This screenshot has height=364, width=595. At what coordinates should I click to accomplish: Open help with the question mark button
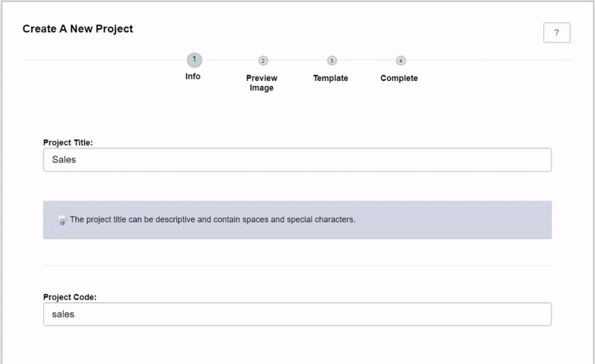point(557,33)
